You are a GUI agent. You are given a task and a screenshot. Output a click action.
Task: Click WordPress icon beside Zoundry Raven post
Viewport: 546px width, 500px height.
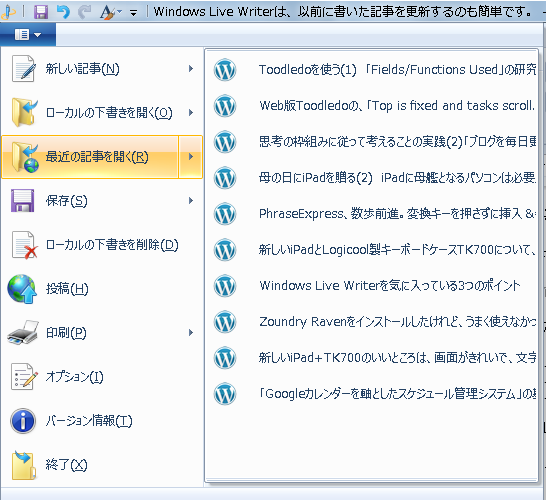tap(225, 322)
